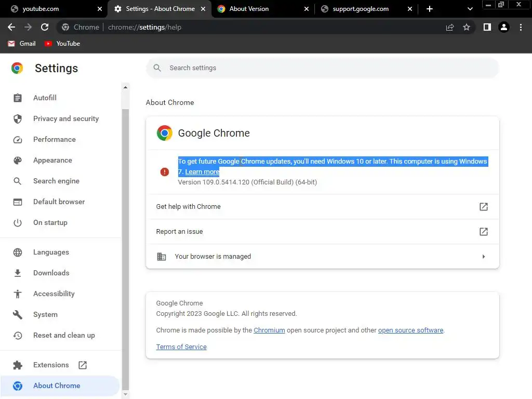This screenshot has width=532, height=399.
Task: Open the Gmail bookmark
Action: pos(22,44)
